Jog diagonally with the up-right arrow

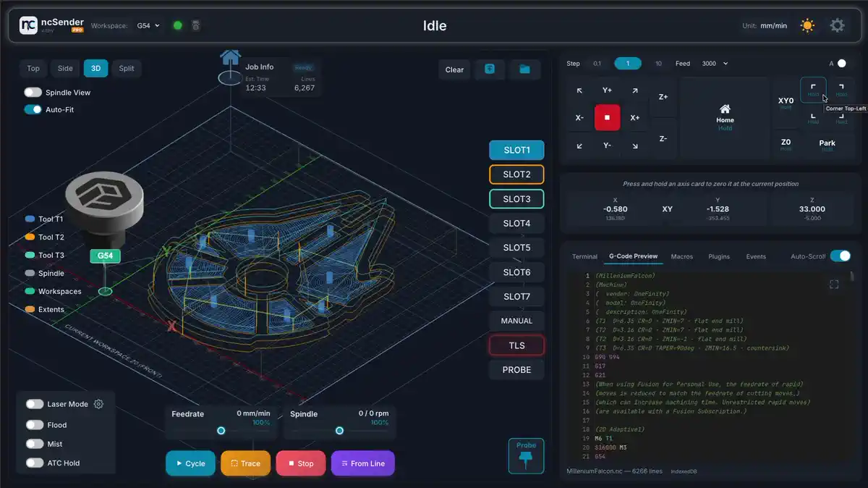coord(634,91)
